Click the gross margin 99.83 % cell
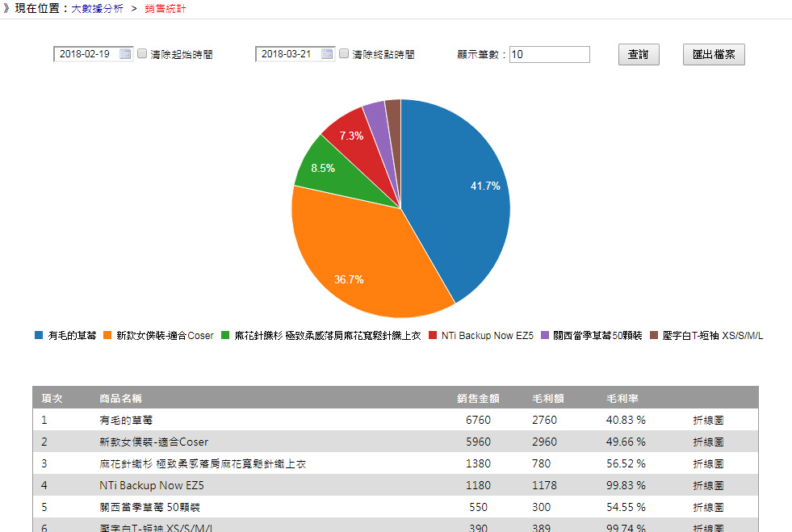 coord(626,485)
